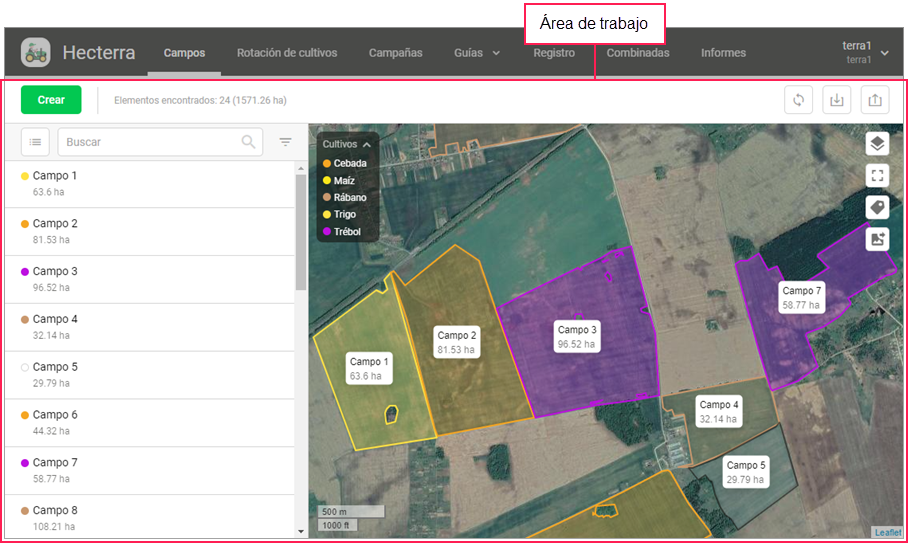This screenshot has width=908, height=552.
Task: Switch to the Rotación de cultivos tab
Action: click(x=287, y=53)
